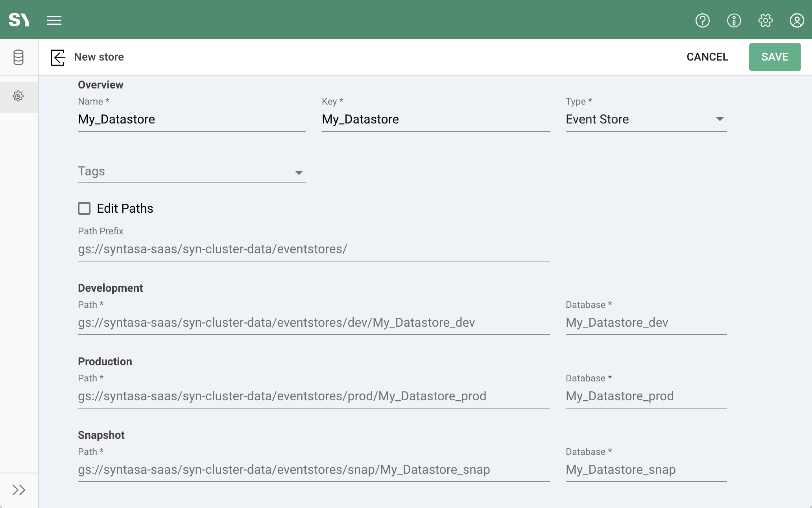Screen dimensions: 812x508
Task: Open the help question mark icon
Action: pyautogui.click(x=702, y=20)
